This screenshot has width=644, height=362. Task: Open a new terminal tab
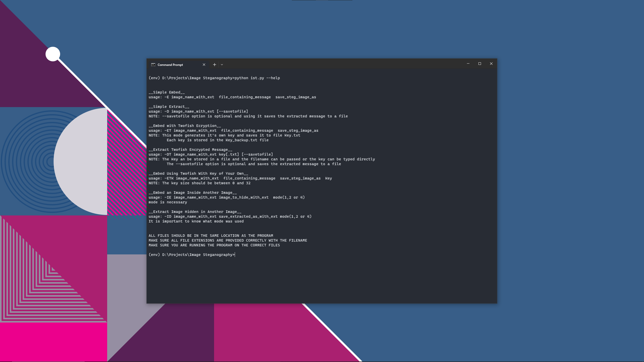tap(214, 65)
